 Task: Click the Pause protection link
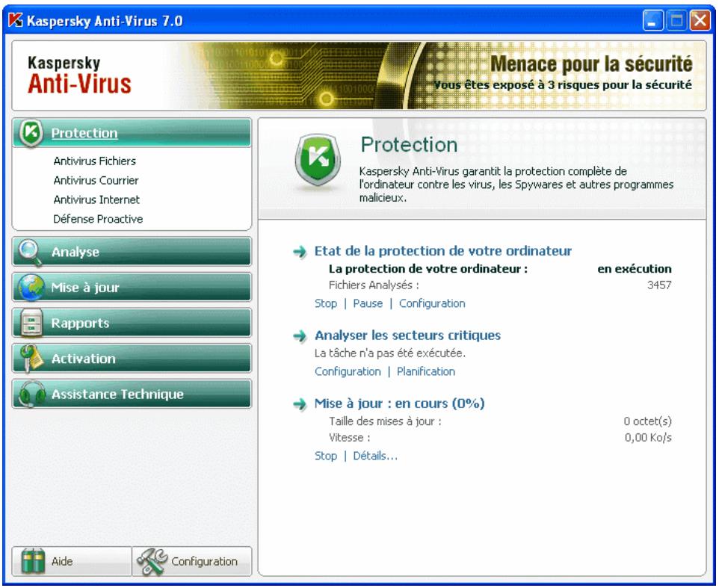pos(368,303)
